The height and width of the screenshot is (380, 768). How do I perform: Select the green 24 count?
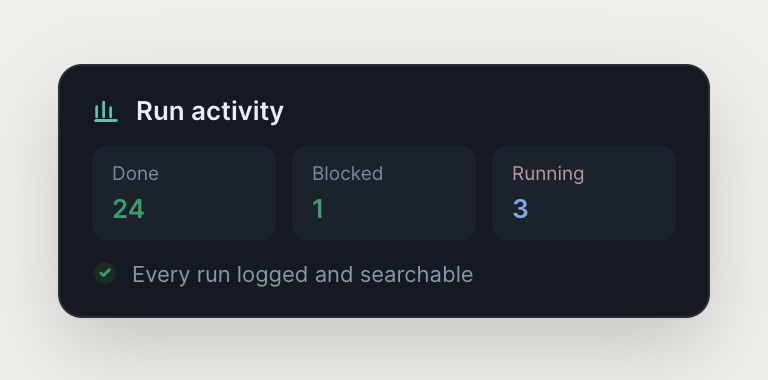[128, 209]
